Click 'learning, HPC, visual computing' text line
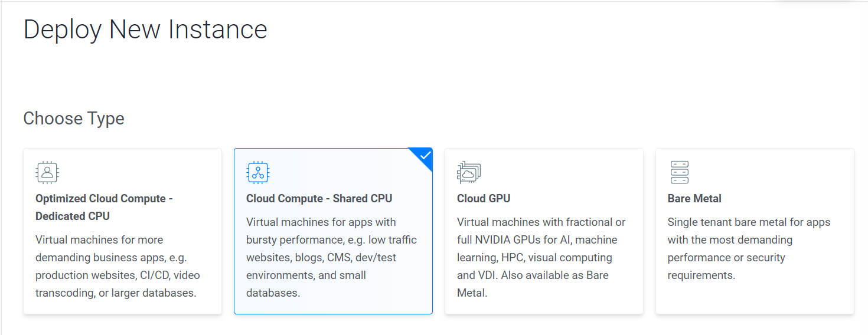 point(534,258)
